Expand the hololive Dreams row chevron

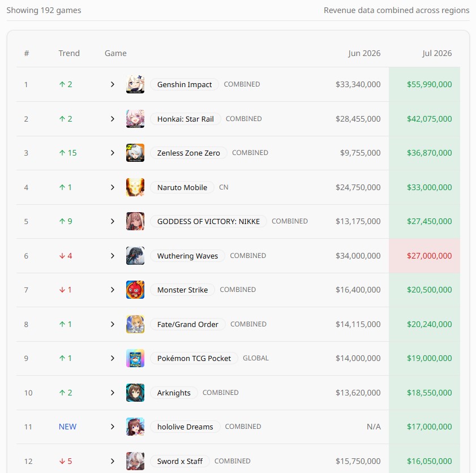[113, 427]
